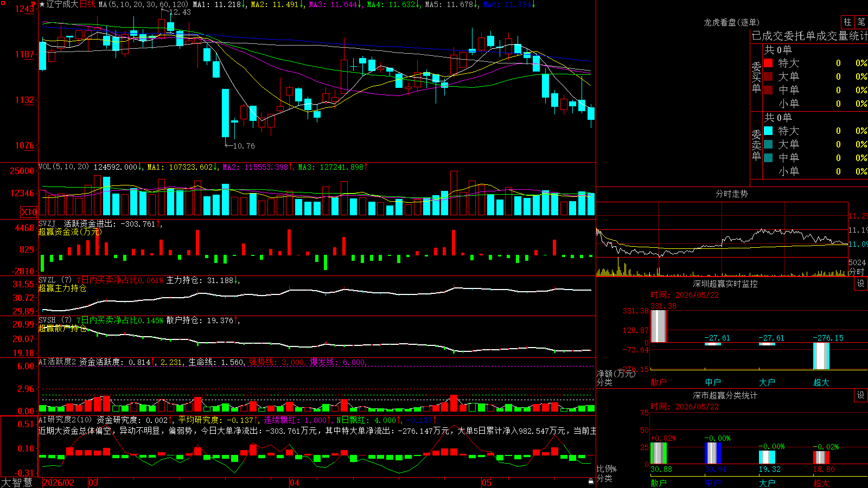Click the red 超大 18.86 ratio bar
The height and width of the screenshot is (488, 868).
pos(821,457)
